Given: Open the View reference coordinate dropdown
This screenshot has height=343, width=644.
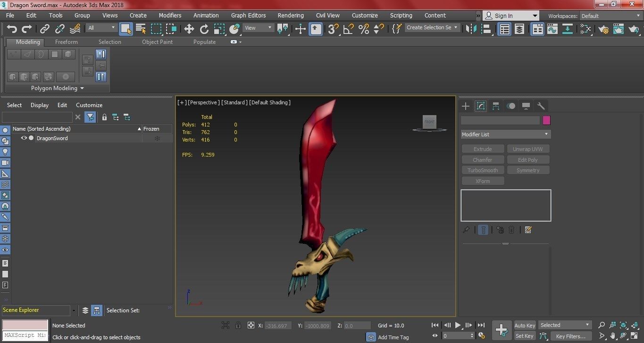Looking at the screenshot, I should [x=258, y=28].
